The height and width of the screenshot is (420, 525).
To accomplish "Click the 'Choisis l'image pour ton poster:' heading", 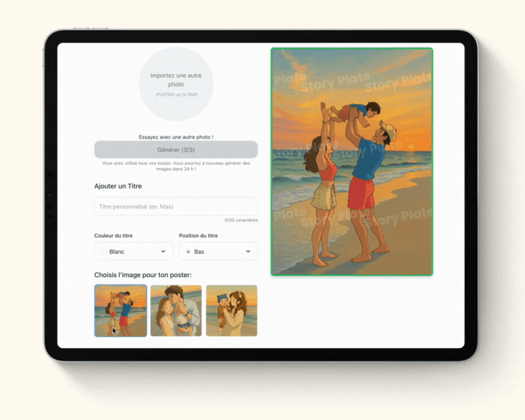I will coord(143,275).
